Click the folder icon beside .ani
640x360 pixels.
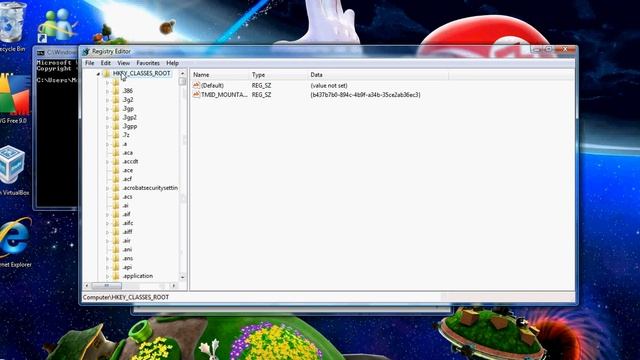click(x=116, y=249)
